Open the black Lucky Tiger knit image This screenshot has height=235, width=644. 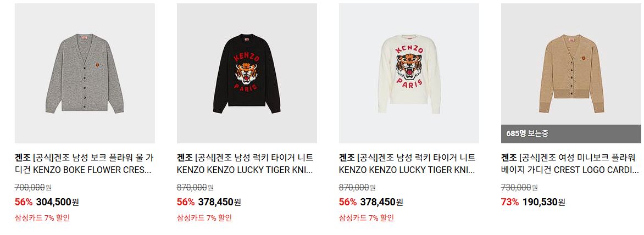click(x=247, y=73)
